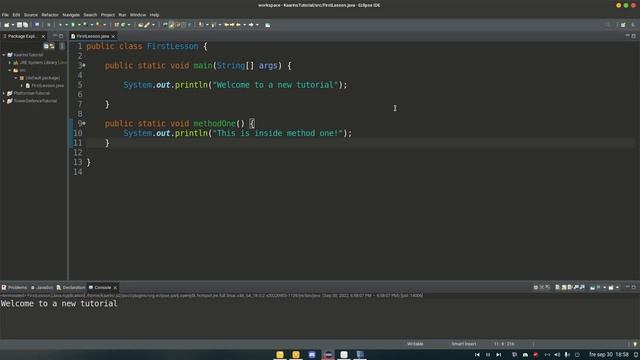The image size is (640, 360).
Task: Click the Previous Annotation toolbar icon
Action: coord(213,25)
